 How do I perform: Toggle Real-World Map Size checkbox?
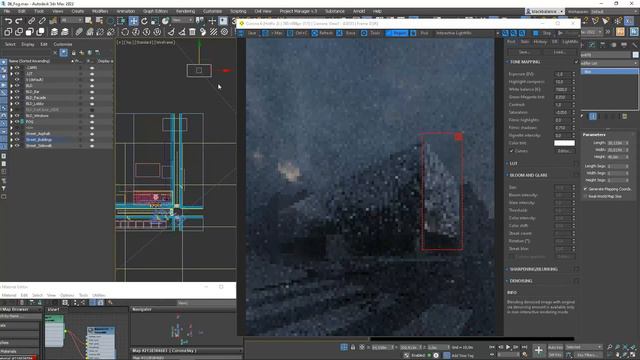[586, 196]
